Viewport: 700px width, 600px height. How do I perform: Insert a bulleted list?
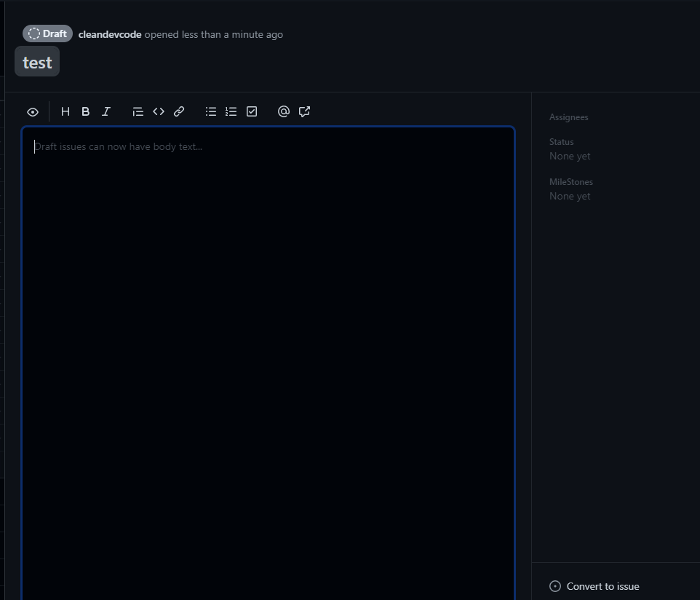211,111
